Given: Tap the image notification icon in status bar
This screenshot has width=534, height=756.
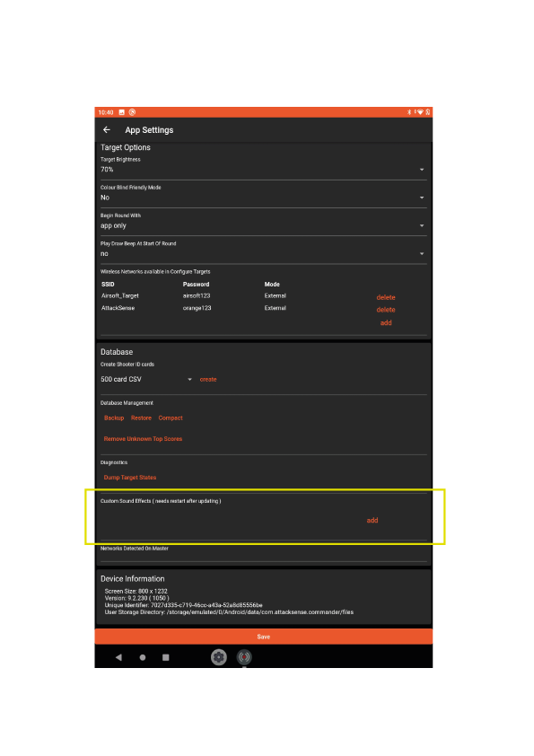Looking at the screenshot, I should point(122,112).
